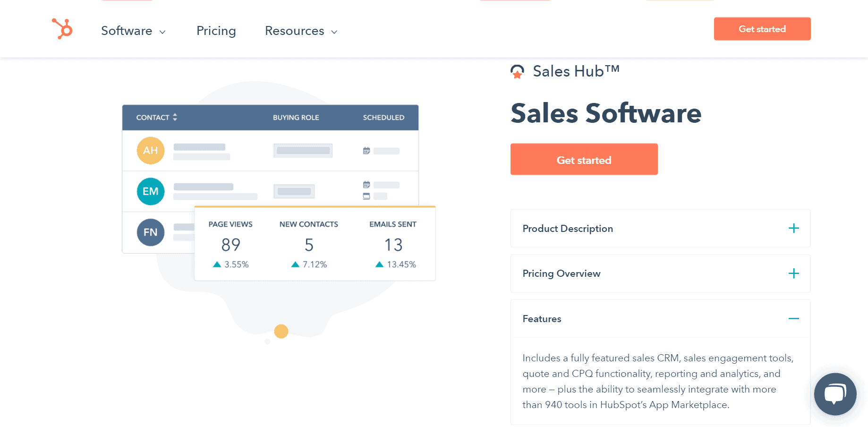The width and height of the screenshot is (868, 427).
Task: Click the Sales Hub star badge icon
Action: coord(517,71)
